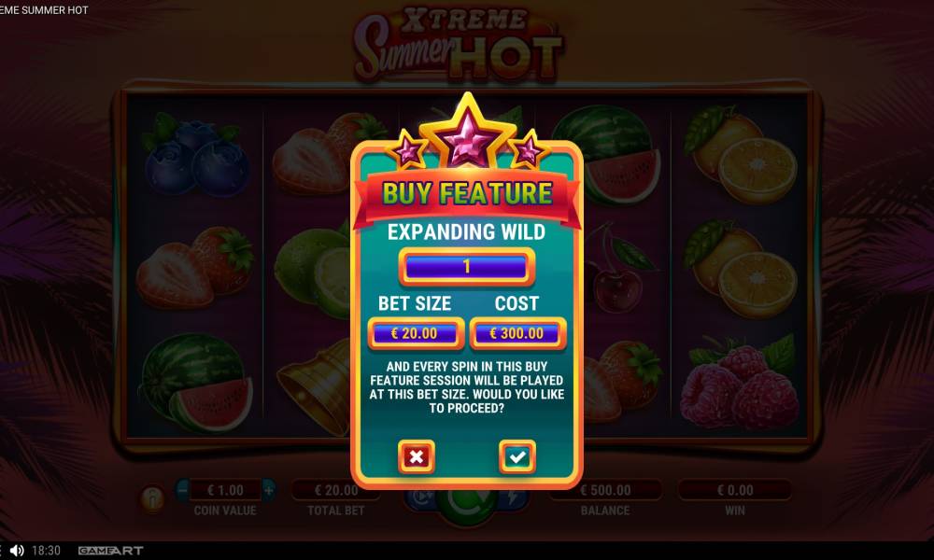Screen dimensions: 934x560
Task: Click the Balance €500.00 display
Action: pos(605,490)
